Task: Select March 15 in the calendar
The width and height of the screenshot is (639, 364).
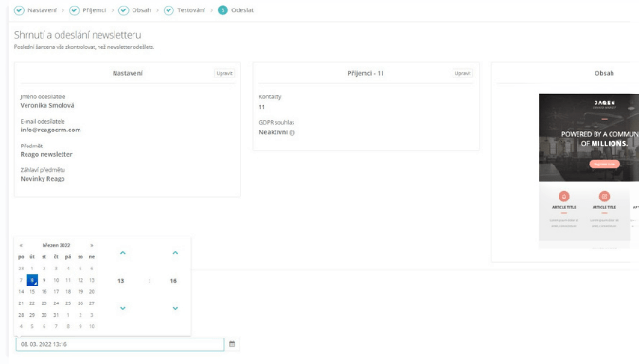Action: coord(32,291)
